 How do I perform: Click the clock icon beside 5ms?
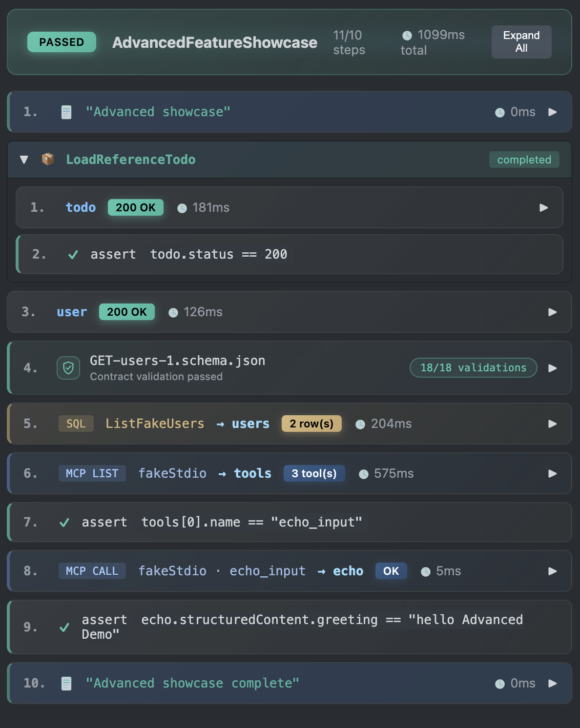(426, 572)
